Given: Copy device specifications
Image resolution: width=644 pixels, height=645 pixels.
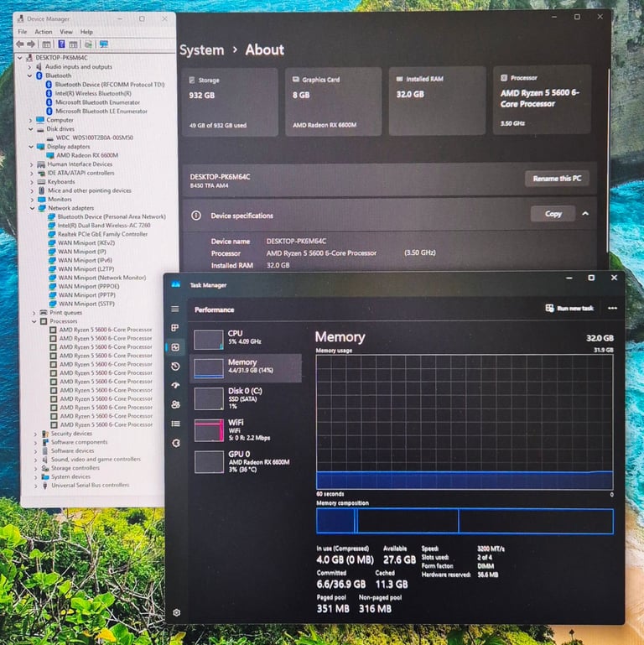Looking at the screenshot, I should (553, 214).
